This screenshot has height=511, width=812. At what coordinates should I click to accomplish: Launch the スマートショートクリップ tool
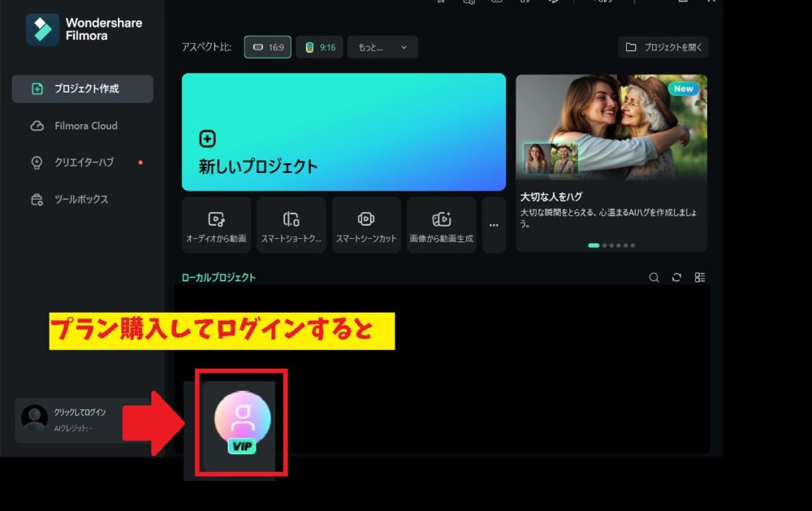291,226
